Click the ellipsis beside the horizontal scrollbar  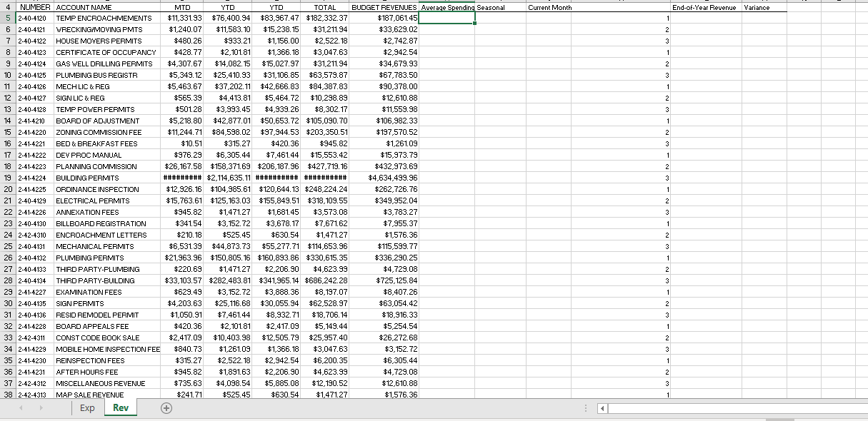point(584,407)
